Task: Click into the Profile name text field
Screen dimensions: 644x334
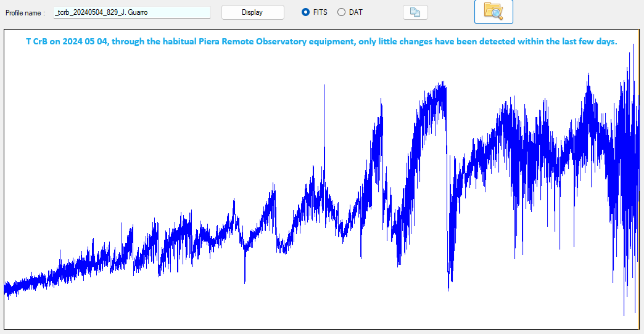Action: (131, 12)
